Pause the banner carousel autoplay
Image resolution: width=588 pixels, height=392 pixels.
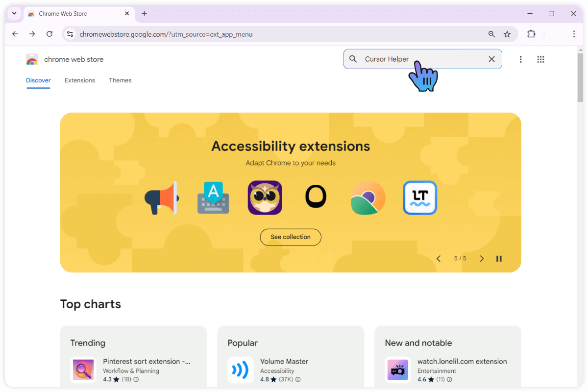tap(499, 259)
